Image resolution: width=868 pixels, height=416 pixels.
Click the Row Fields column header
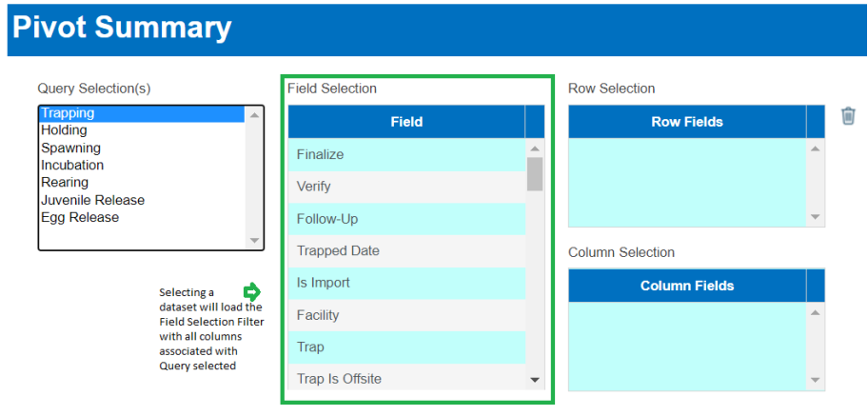coord(687,122)
